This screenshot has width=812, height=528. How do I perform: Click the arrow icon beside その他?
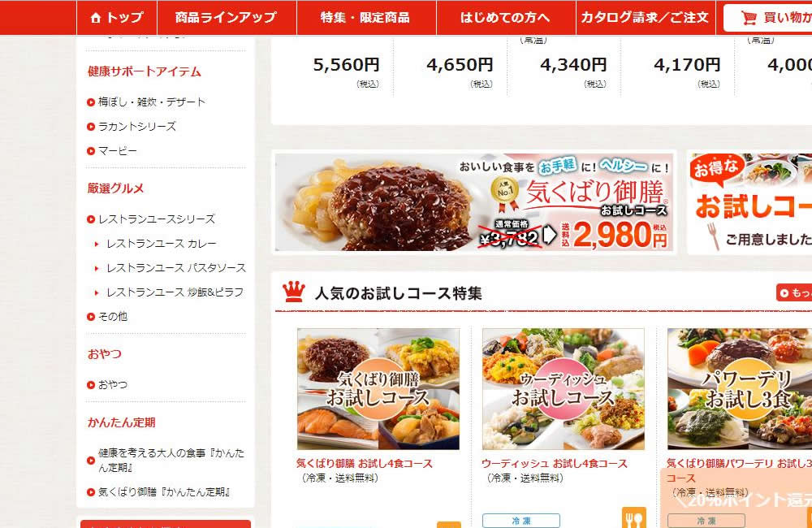coord(91,317)
